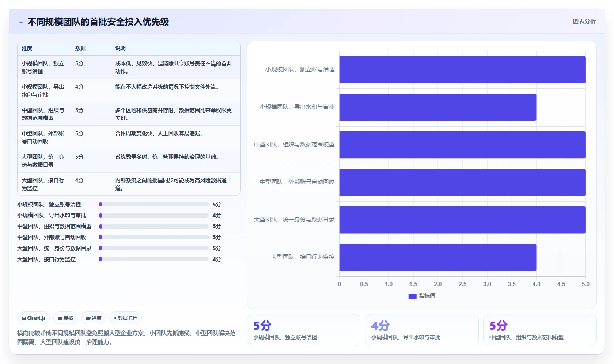Image resolution: width=614 pixels, height=364 pixels.
Task: Click table cell 内部系统之间的批量同步 description
Action: click(x=171, y=184)
